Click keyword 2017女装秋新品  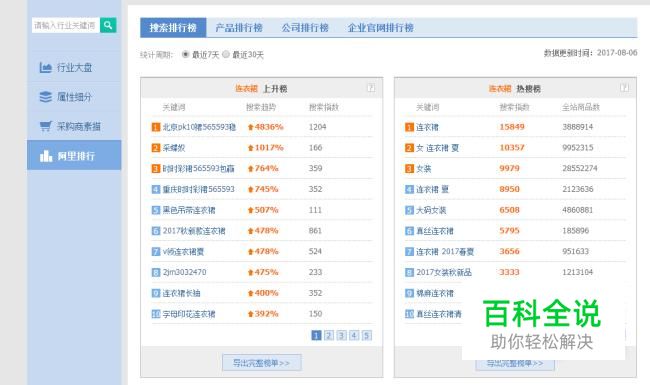(x=444, y=272)
